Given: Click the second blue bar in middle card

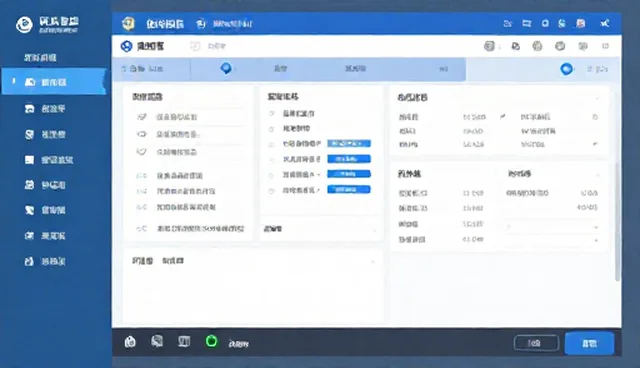Looking at the screenshot, I should pos(349,159).
